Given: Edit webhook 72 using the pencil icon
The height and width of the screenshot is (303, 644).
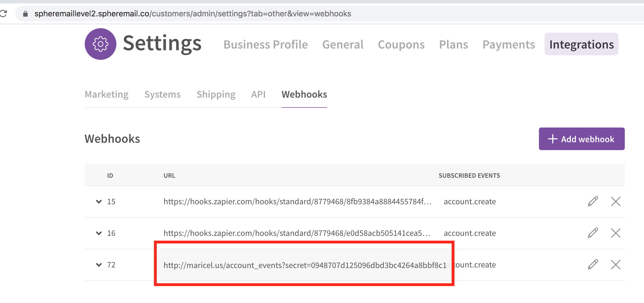Looking at the screenshot, I should pyautogui.click(x=593, y=265).
